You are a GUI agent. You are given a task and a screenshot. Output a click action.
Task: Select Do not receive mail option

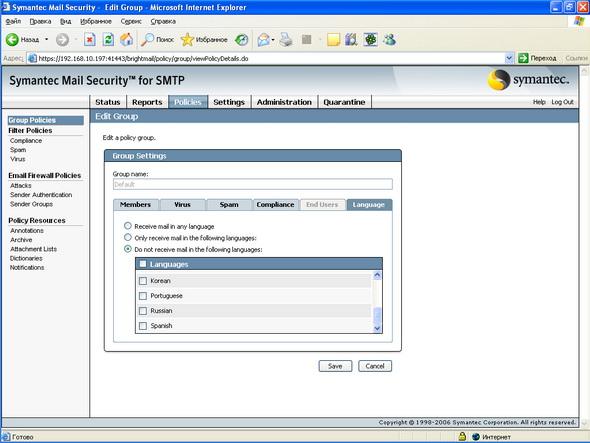coord(128,249)
